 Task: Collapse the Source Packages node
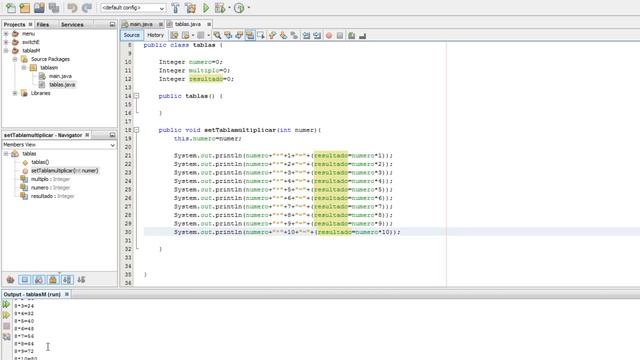tap(15, 59)
